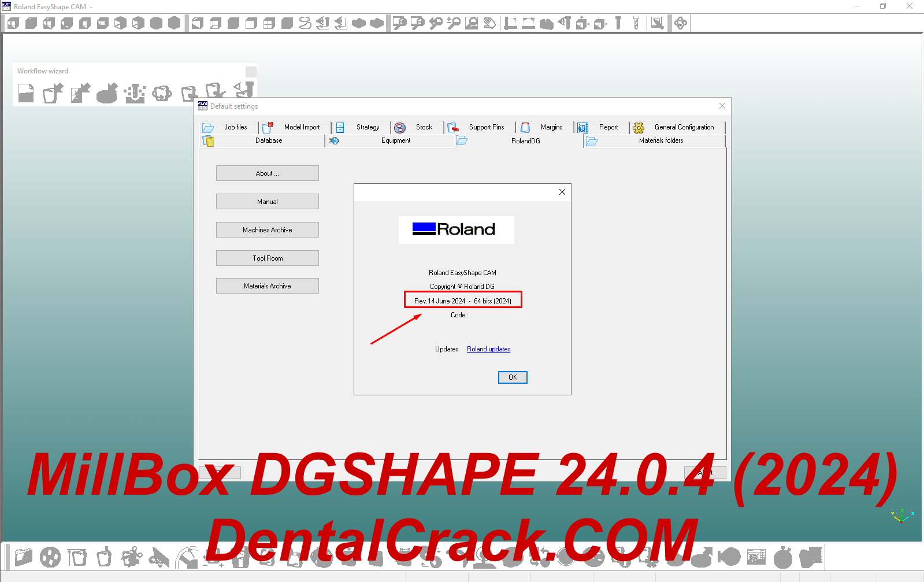Click the round disc with holes bottom-toolbar icon
This screenshot has height=582, width=924.
(x=50, y=557)
